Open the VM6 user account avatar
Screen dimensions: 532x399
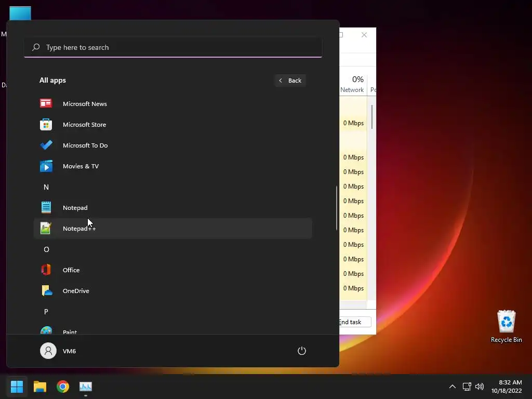[x=48, y=351]
